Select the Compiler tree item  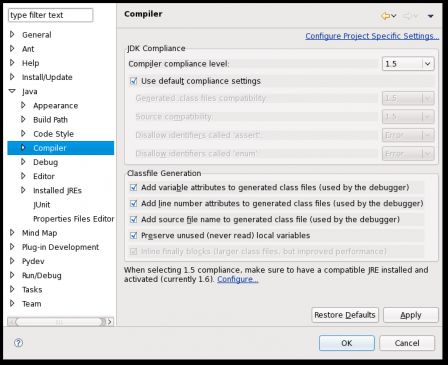click(50, 148)
